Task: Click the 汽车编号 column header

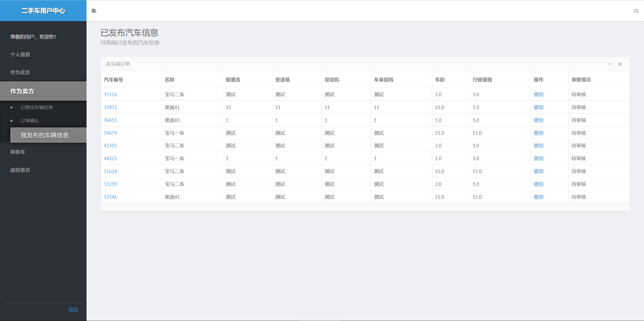Action: (113, 80)
